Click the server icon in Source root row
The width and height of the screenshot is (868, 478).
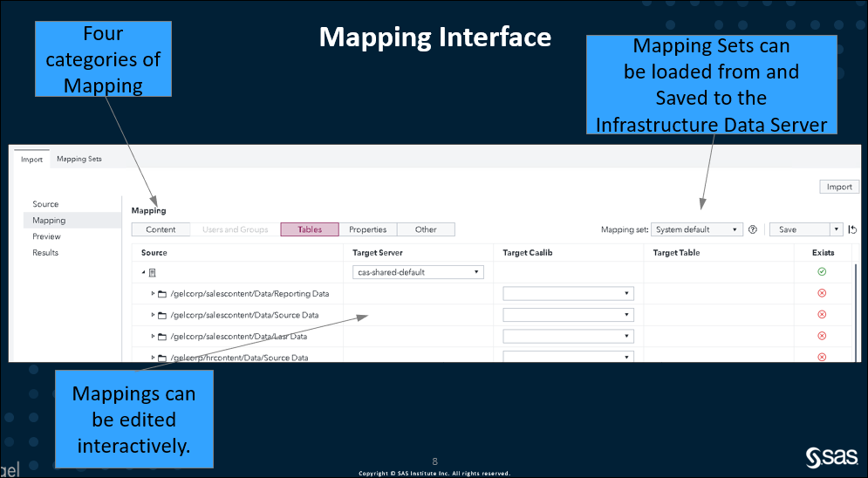coord(153,273)
